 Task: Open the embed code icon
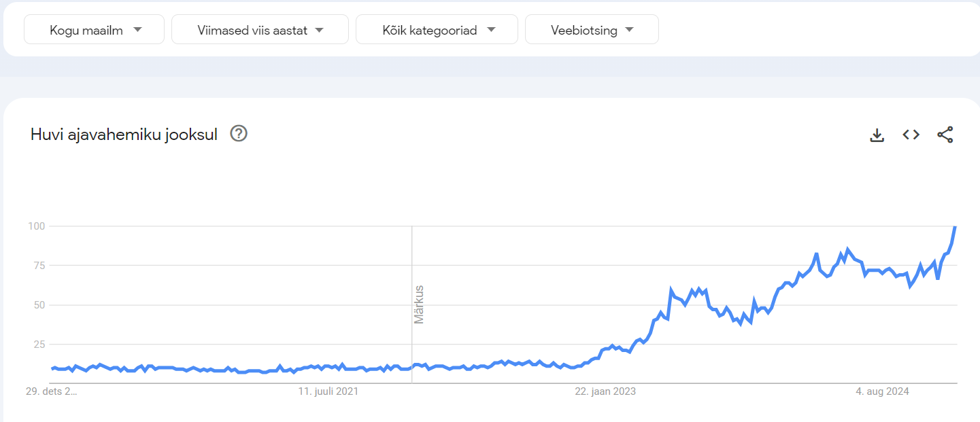click(911, 135)
